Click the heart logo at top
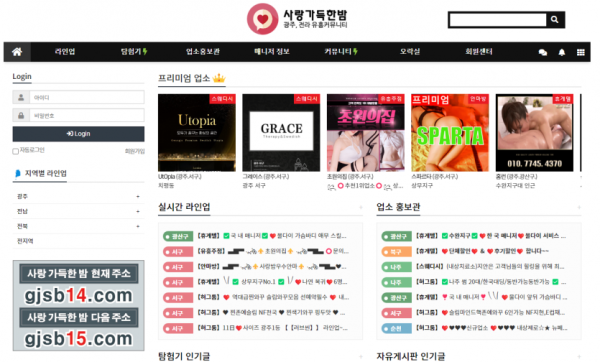The image size is (600, 362). coord(262,19)
